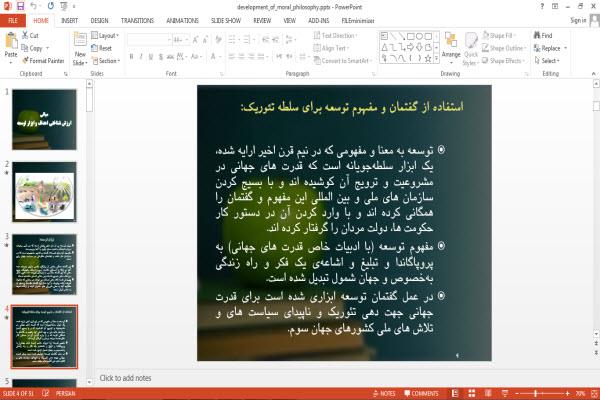The width and height of the screenshot is (600, 400).
Task: Open the Layout dropdown
Action: pyautogui.click(x=105, y=36)
